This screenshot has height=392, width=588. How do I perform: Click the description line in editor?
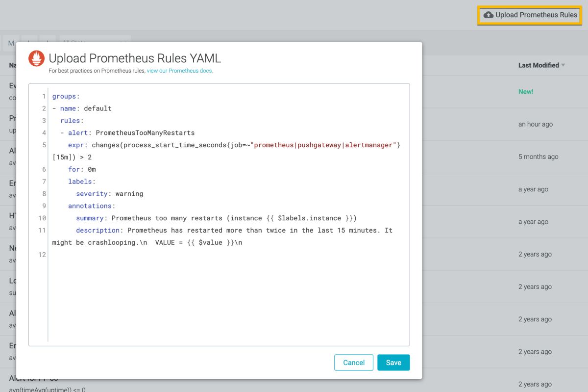(234, 230)
